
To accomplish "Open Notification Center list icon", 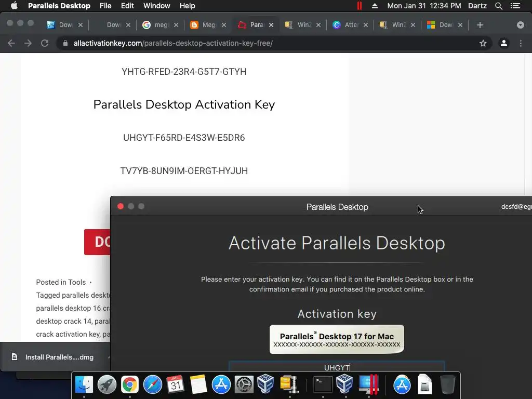I will (x=515, y=6).
